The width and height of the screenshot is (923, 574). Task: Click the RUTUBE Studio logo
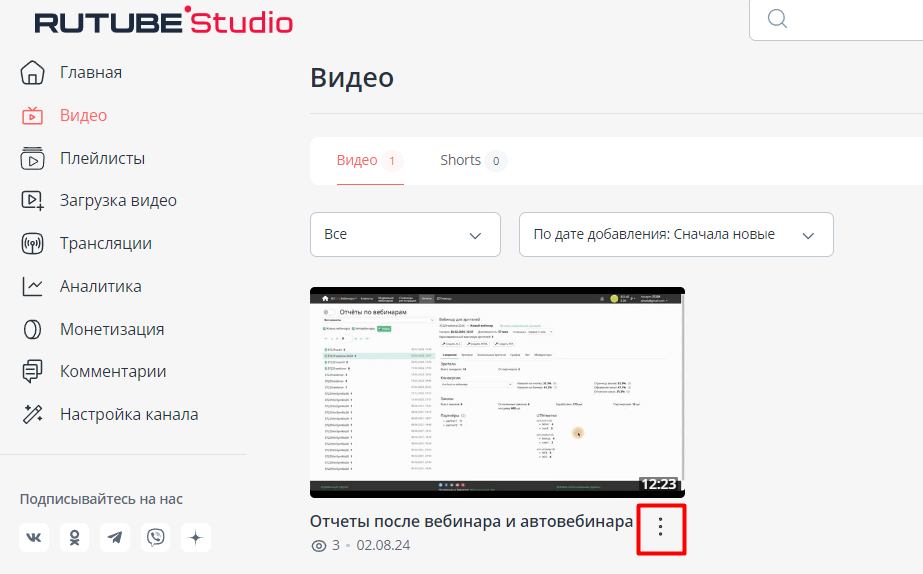click(x=164, y=21)
